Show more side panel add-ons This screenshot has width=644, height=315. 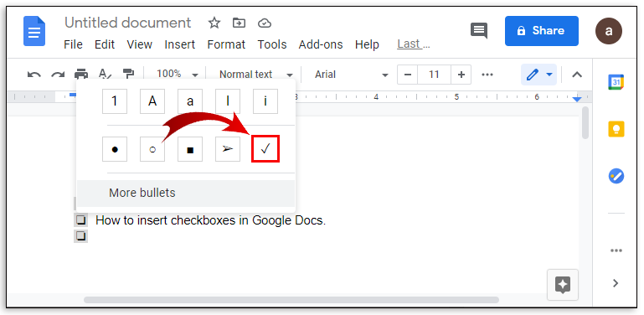click(616, 250)
